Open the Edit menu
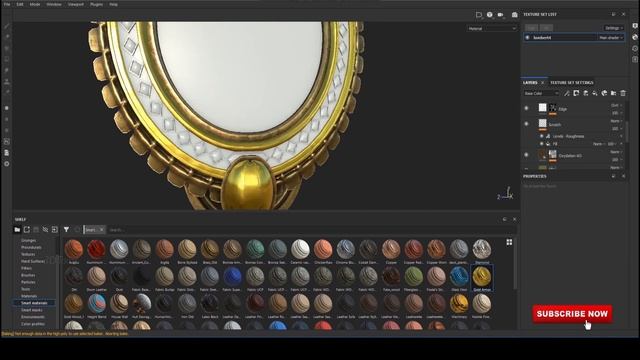The height and width of the screenshot is (360, 640). [x=20, y=4]
